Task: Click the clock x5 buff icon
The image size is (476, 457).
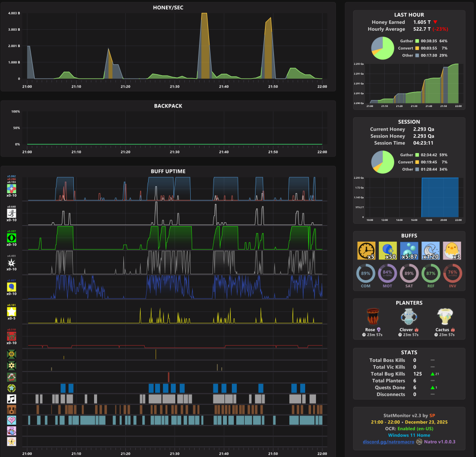Action: [x=367, y=251]
